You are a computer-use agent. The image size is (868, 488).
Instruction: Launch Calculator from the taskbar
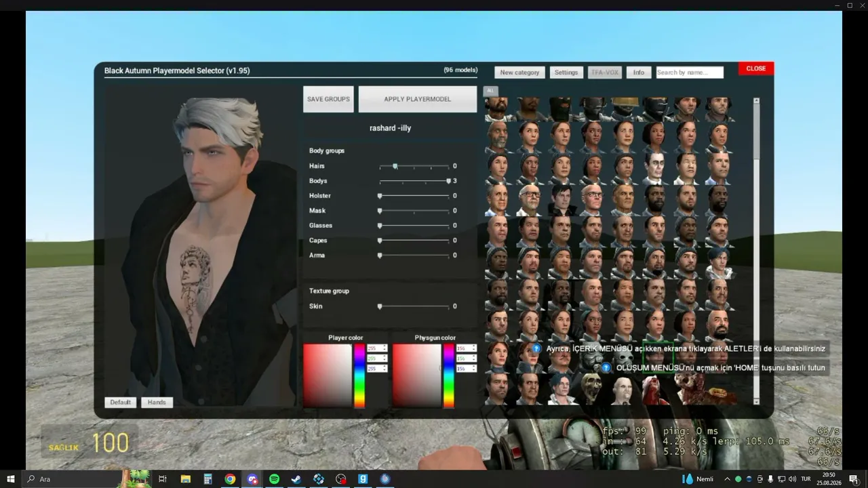click(x=208, y=479)
